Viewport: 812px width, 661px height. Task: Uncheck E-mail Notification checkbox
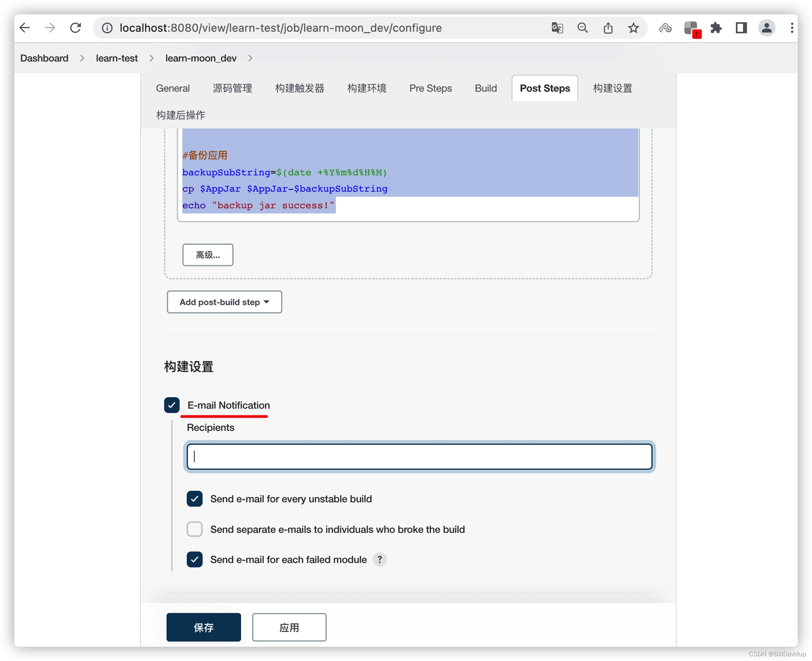point(172,405)
